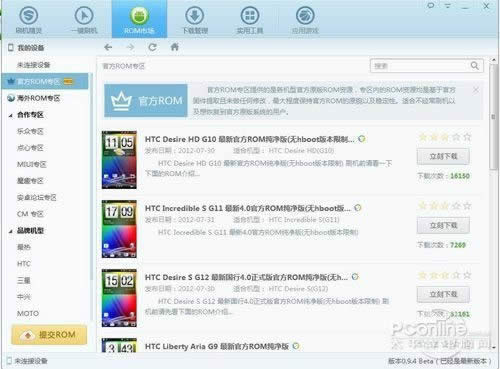
Task: Select 未连接设备 in the sidebar
Action: pos(33,65)
